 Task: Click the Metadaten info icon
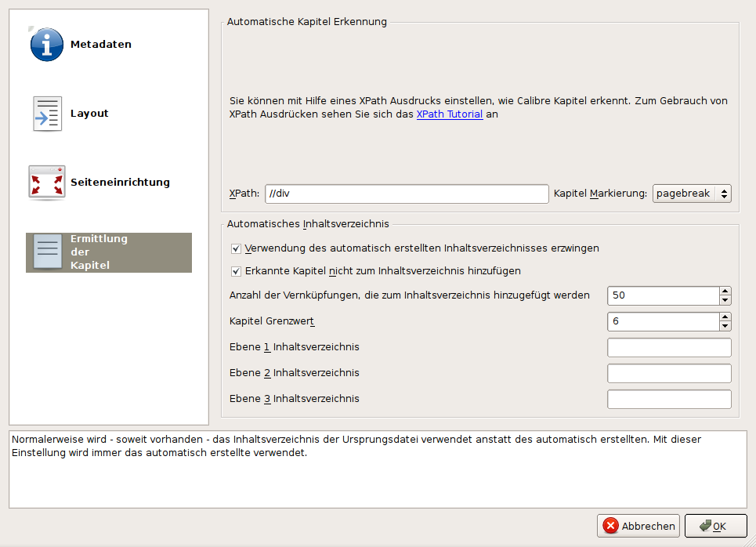pyautogui.click(x=46, y=45)
